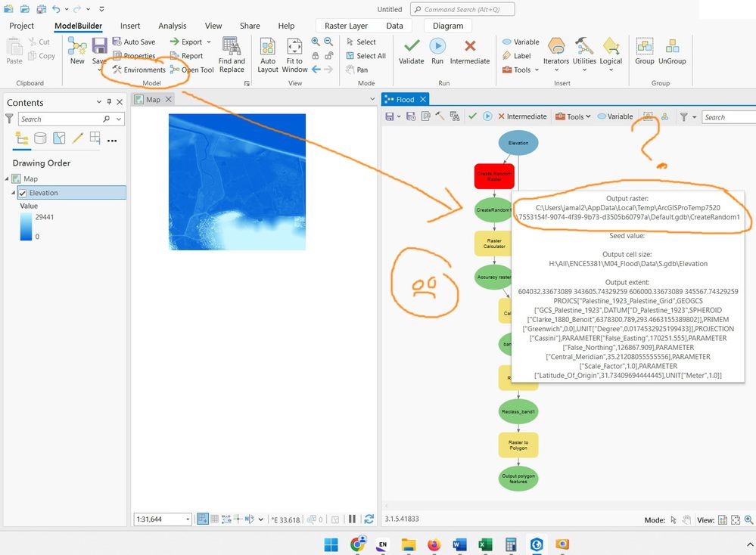Switch to List By Selection view

click(59, 139)
